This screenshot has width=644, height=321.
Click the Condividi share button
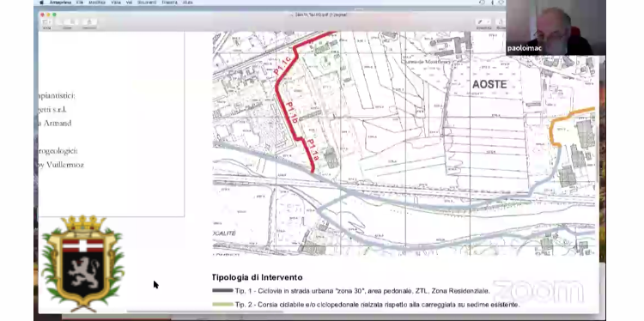point(89,21)
